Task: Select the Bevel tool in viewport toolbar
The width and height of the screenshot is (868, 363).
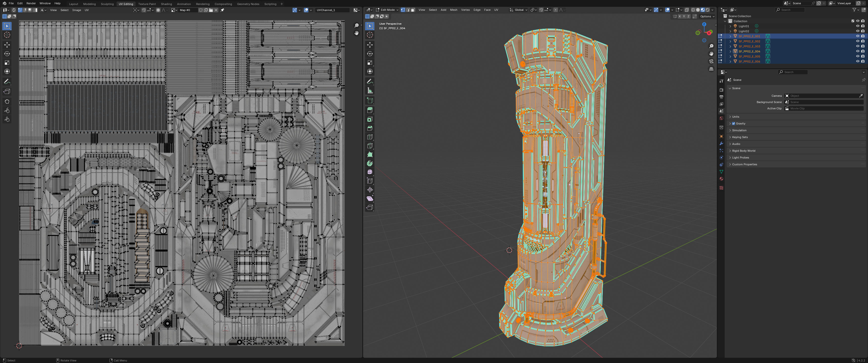Action: (x=370, y=128)
